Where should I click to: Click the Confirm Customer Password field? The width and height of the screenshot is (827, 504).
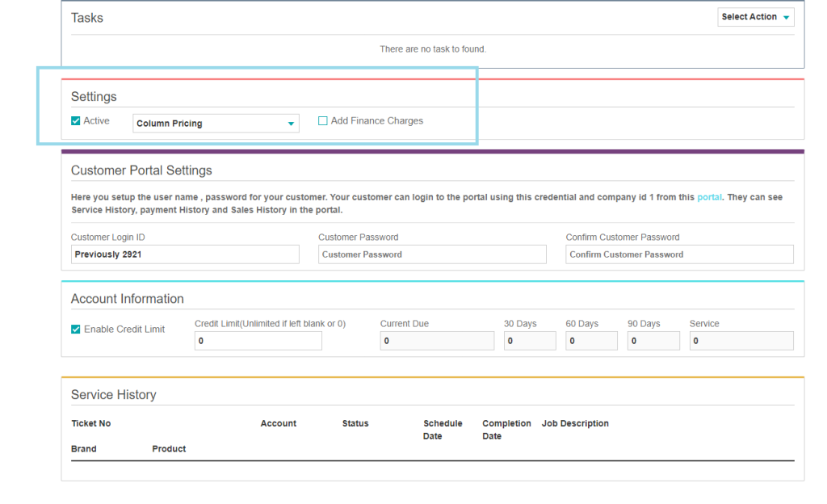pos(679,254)
